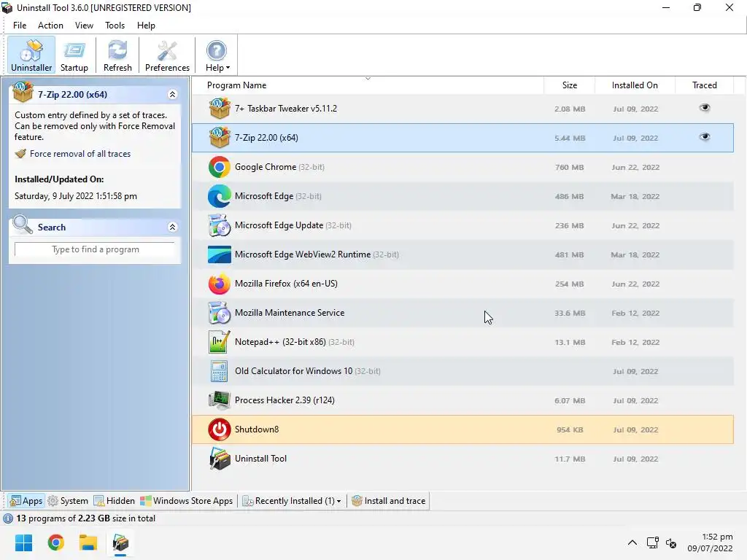
Task: Click the Google Chrome program icon
Action: click(219, 167)
